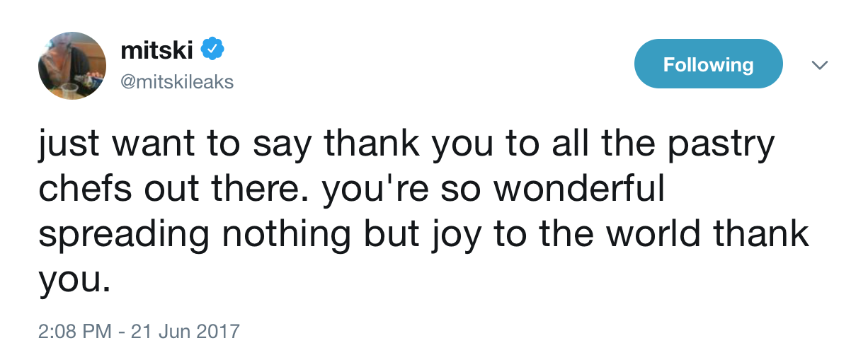Open mitski's profile picture
868x355 pixels.
pyautogui.click(x=72, y=66)
